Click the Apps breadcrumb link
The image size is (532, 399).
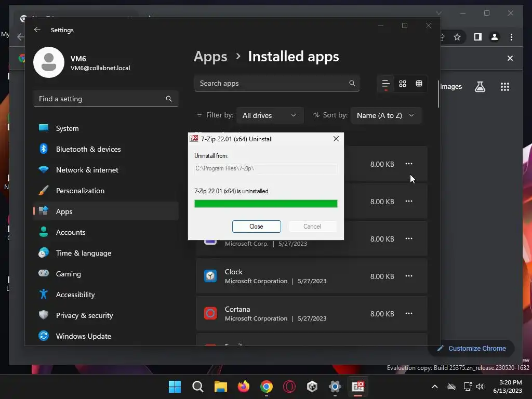coord(210,57)
